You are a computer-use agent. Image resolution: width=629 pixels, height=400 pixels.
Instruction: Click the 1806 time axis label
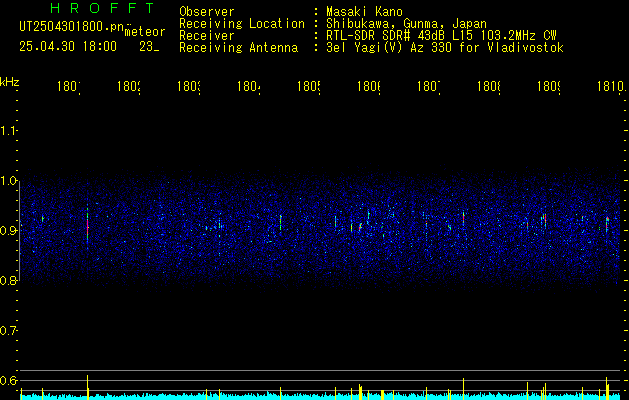pyautogui.click(x=369, y=86)
